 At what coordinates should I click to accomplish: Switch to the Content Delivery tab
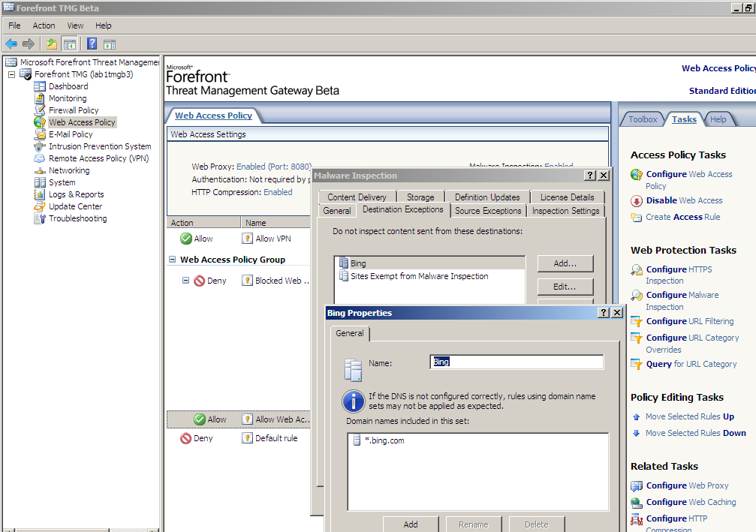coord(357,197)
